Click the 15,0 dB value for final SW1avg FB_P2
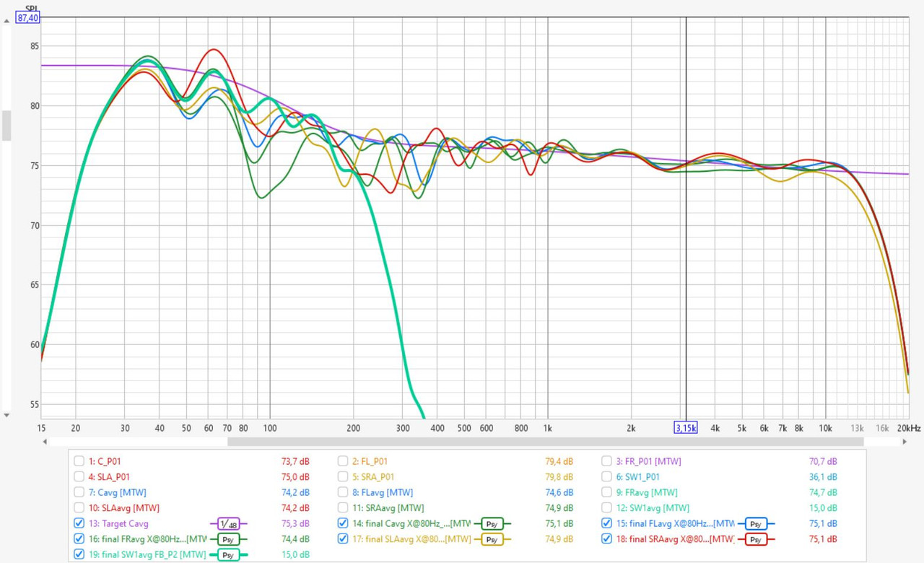 tap(295, 555)
